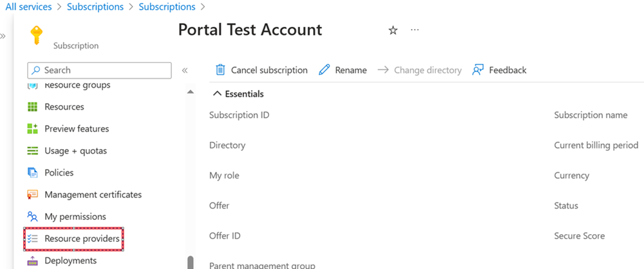Click the yellow key Subscription icon
This screenshot has width=644, height=269.
coord(37,35)
